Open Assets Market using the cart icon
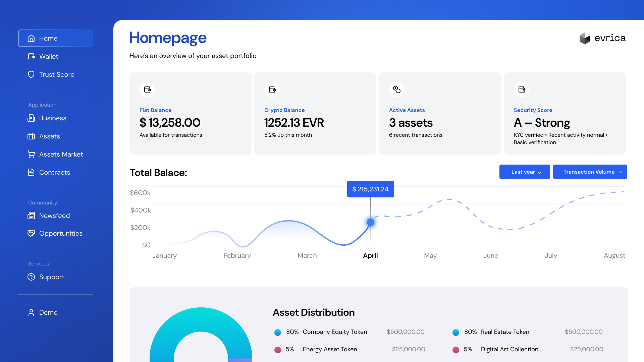 31,154
